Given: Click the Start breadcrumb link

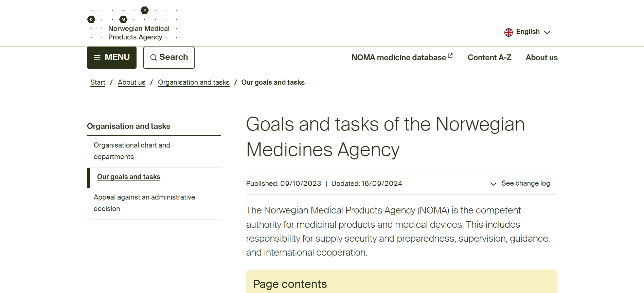Looking at the screenshot, I should 97,83.
